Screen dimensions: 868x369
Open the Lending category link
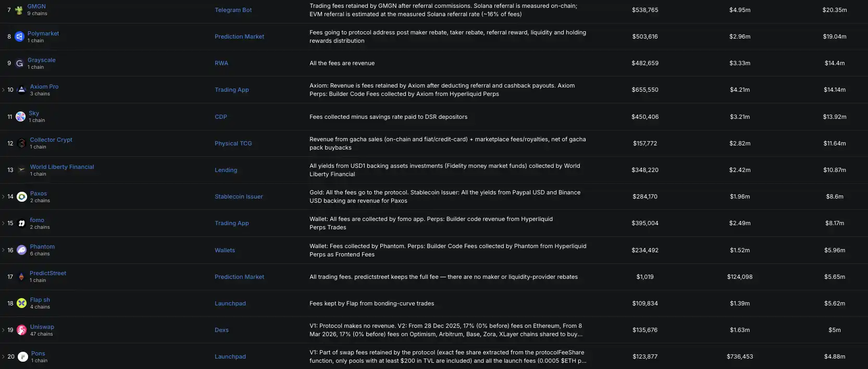(226, 170)
